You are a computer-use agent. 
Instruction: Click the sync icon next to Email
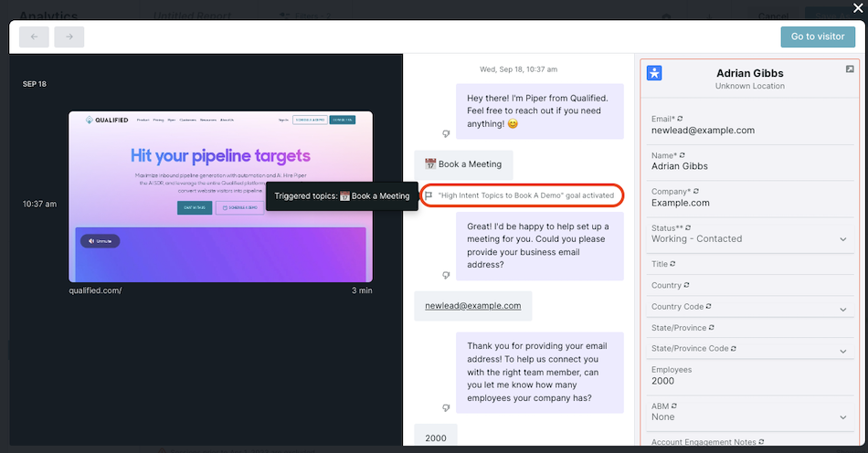(x=680, y=119)
